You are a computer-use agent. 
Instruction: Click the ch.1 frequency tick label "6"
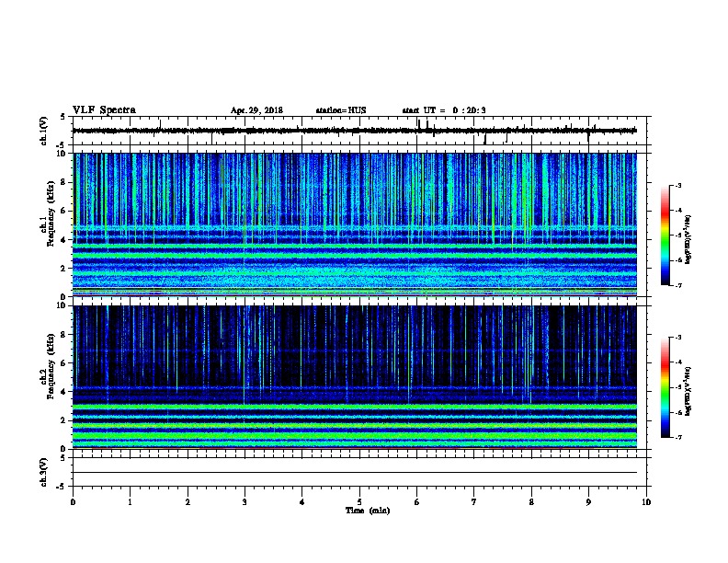[64, 211]
